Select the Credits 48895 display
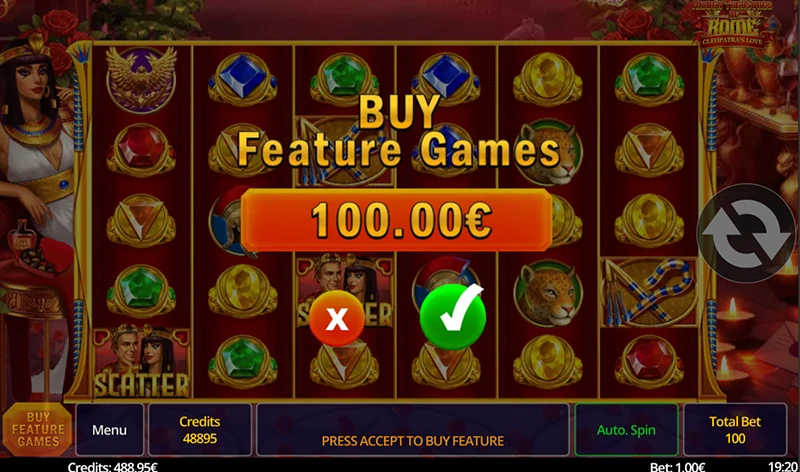800x472 pixels. [x=199, y=430]
